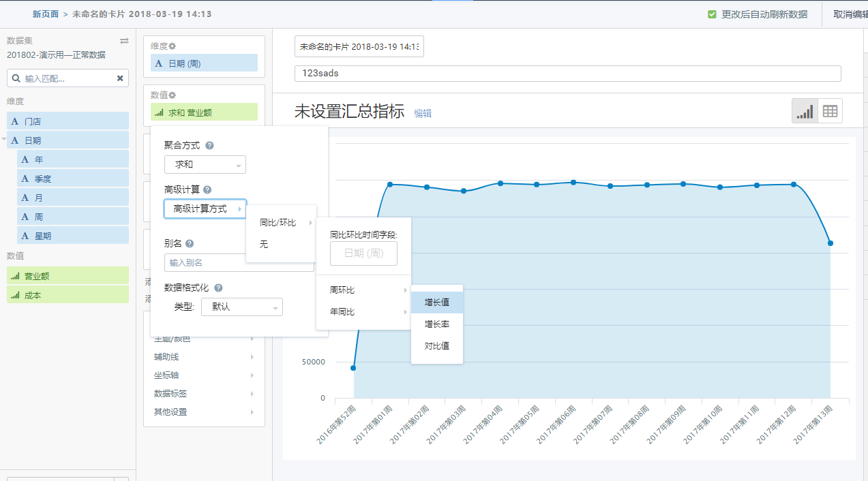Clear the search box with the X icon
868x481 pixels.
(x=121, y=78)
